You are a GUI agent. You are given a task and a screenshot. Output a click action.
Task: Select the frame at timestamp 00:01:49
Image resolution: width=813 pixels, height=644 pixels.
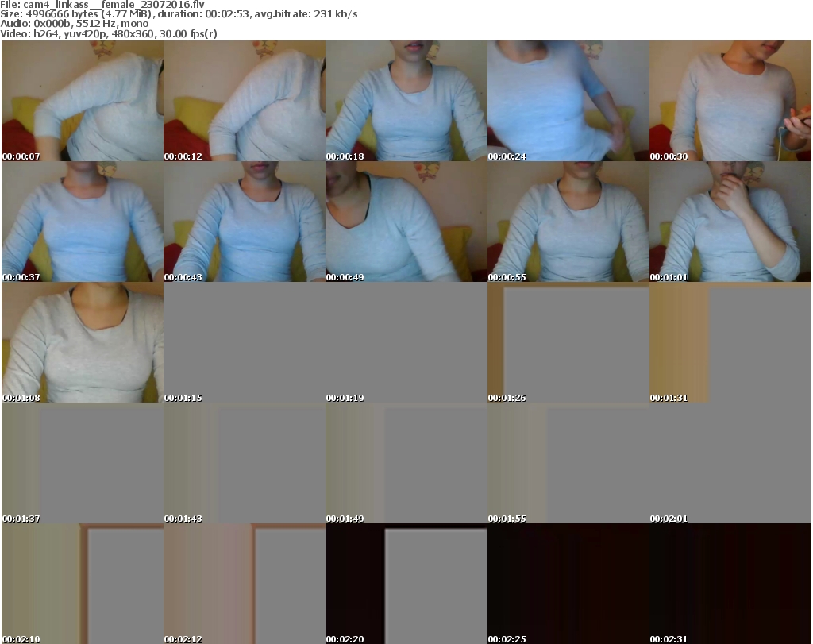pos(406,464)
